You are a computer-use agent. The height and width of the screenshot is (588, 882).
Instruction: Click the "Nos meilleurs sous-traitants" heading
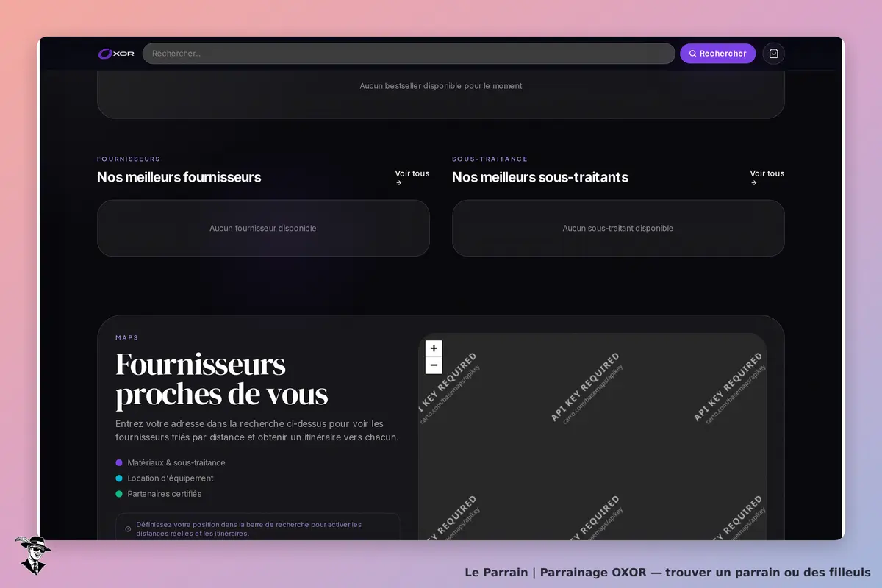540,177
